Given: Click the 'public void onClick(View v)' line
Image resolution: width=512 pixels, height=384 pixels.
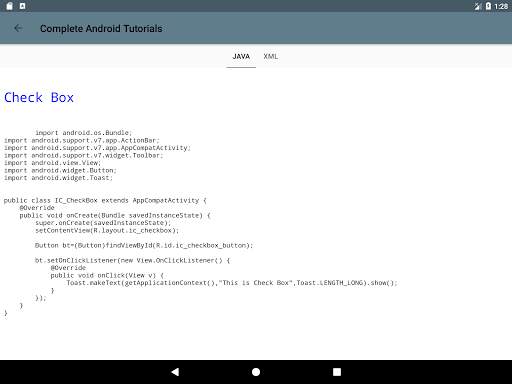Looking at the screenshot, I should 107,275.
